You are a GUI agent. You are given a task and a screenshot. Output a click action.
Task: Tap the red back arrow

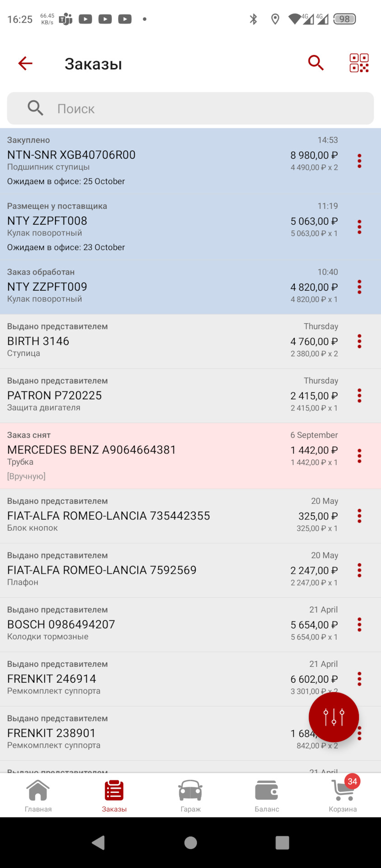point(25,63)
